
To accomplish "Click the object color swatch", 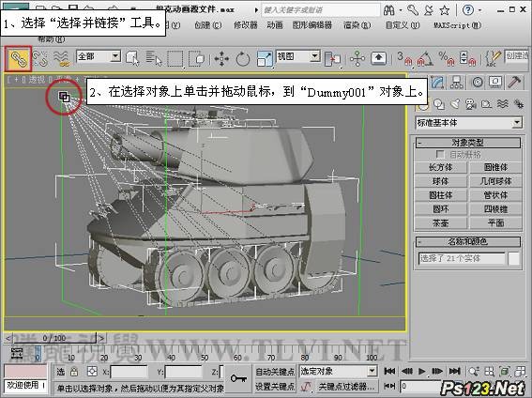I will point(513,258).
